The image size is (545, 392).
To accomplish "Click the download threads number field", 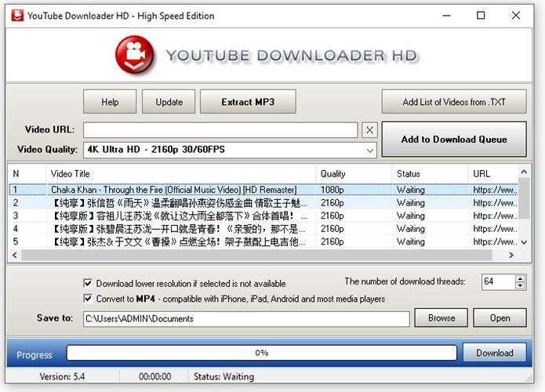I will pos(499,281).
